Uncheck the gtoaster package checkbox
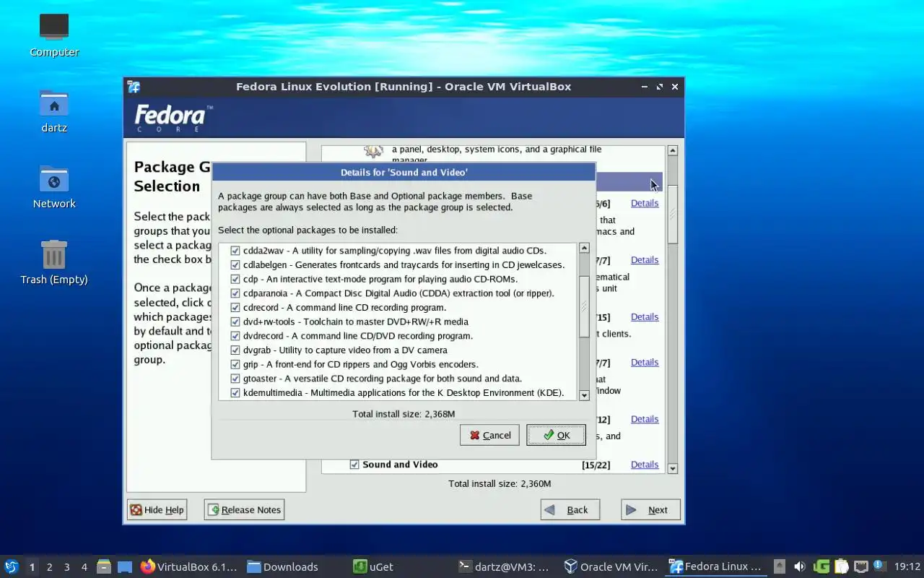 [235, 379]
